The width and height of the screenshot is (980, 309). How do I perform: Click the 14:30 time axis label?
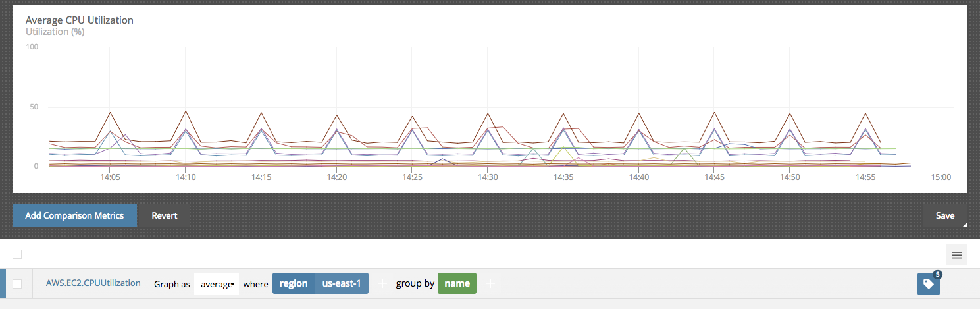(x=487, y=178)
